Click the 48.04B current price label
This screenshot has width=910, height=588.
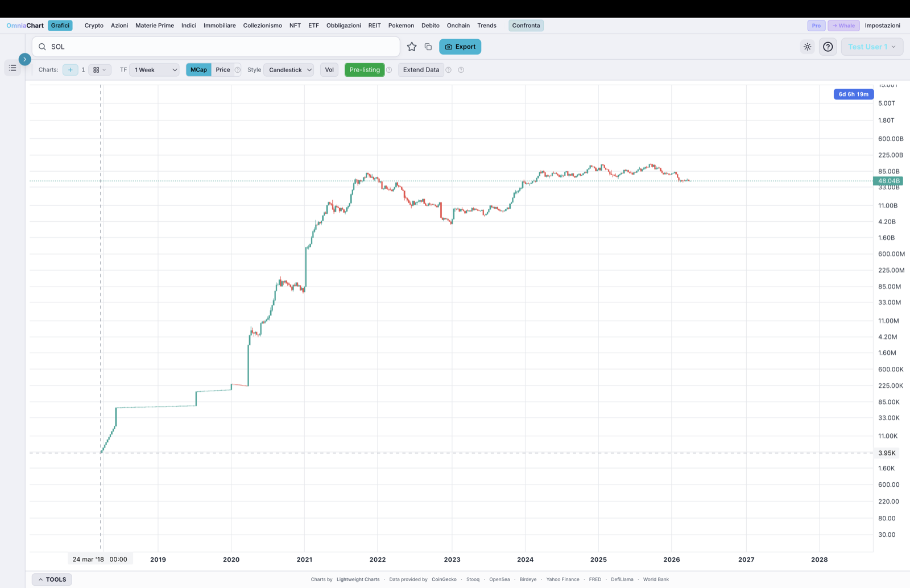[888, 181]
